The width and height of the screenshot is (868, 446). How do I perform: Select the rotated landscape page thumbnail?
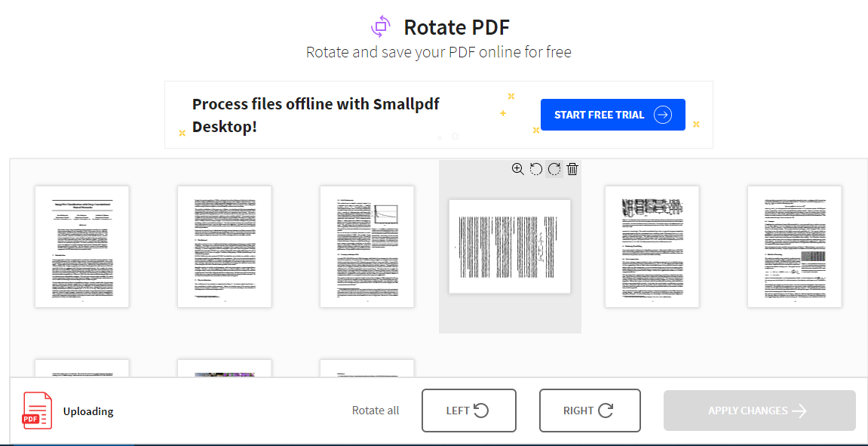(x=509, y=247)
